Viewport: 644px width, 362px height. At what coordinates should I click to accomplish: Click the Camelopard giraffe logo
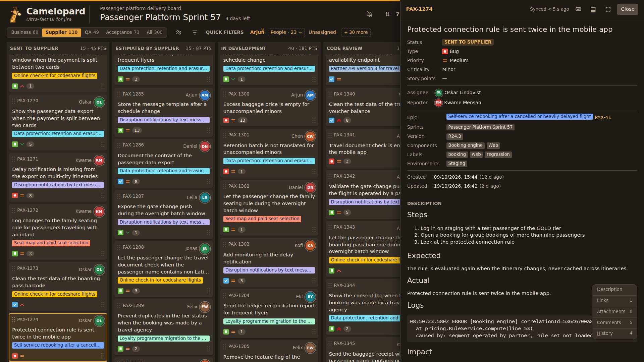click(15, 15)
